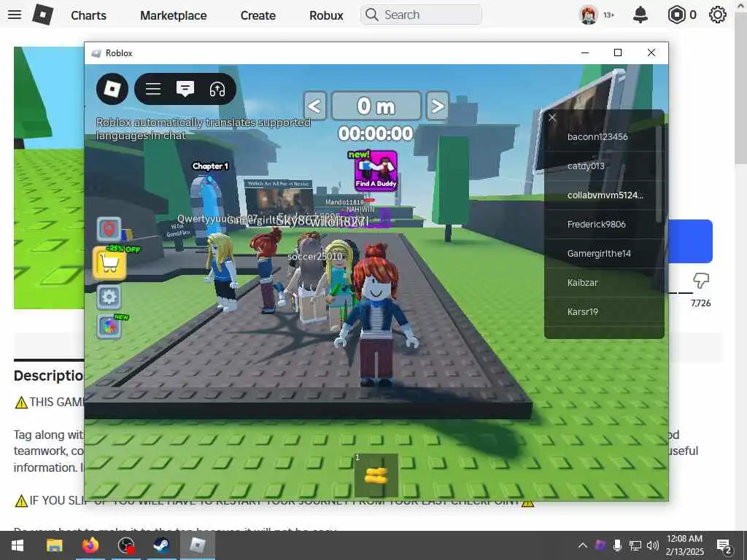Screen dimensions: 747x560
Task: Open the notifications bell
Action: pyautogui.click(x=640, y=15)
